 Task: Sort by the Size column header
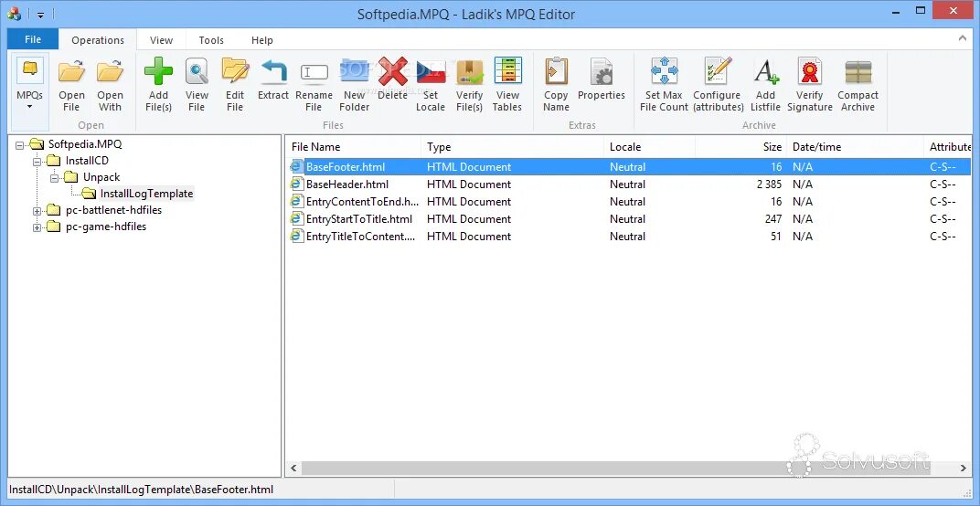(x=740, y=147)
